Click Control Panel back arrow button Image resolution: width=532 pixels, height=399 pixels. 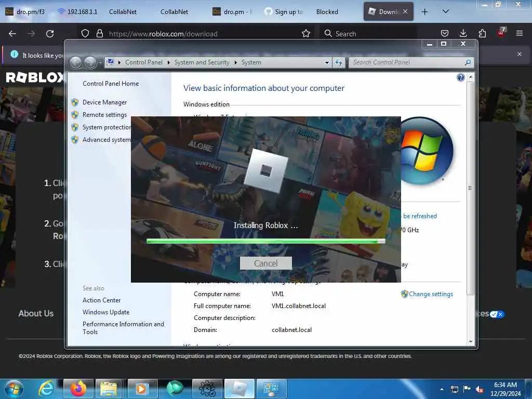(x=76, y=62)
